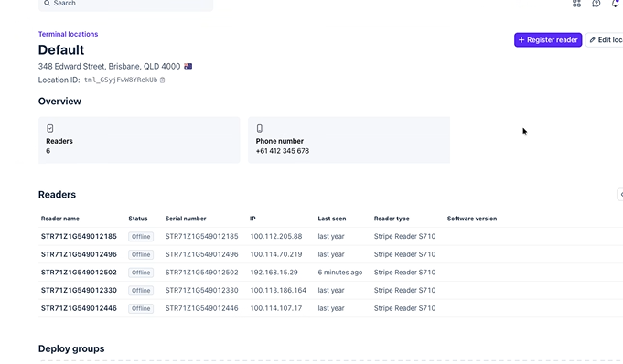
Task: Click serial number cell STR71Z1G549012502
Action: pyautogui.click(x=202, y=273)
